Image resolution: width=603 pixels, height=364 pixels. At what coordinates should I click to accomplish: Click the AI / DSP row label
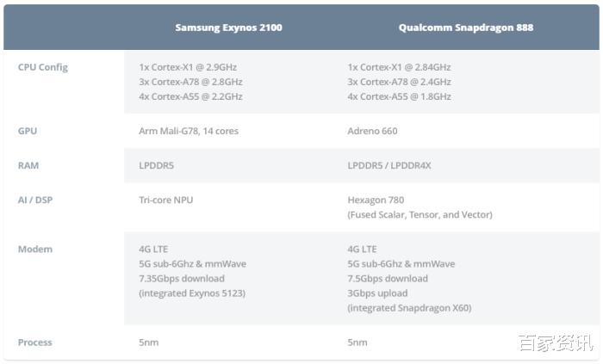pyautogui.click(x=35, y=200)
